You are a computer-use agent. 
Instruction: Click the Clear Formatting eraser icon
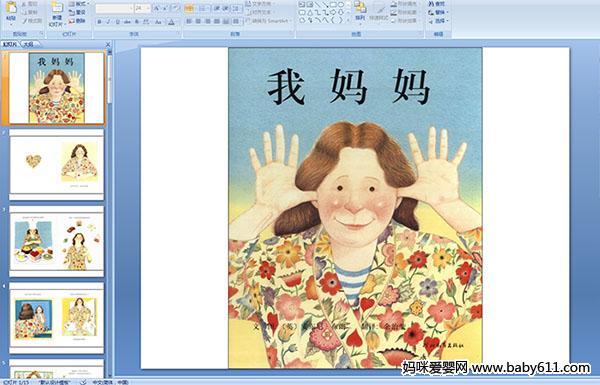176,8
